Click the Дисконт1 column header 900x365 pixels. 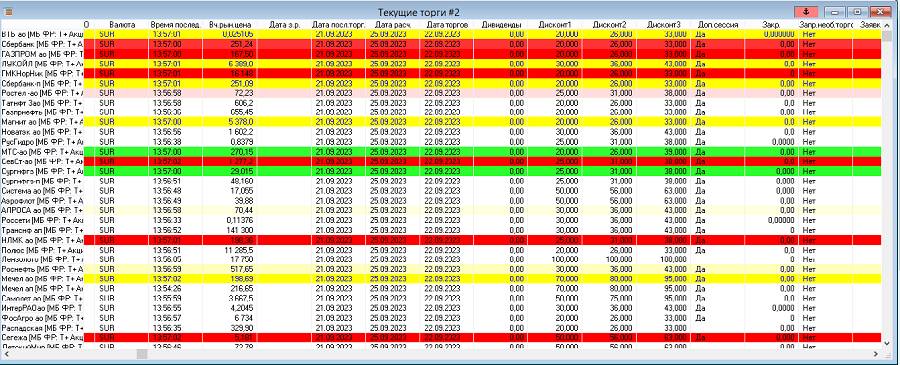554,25
